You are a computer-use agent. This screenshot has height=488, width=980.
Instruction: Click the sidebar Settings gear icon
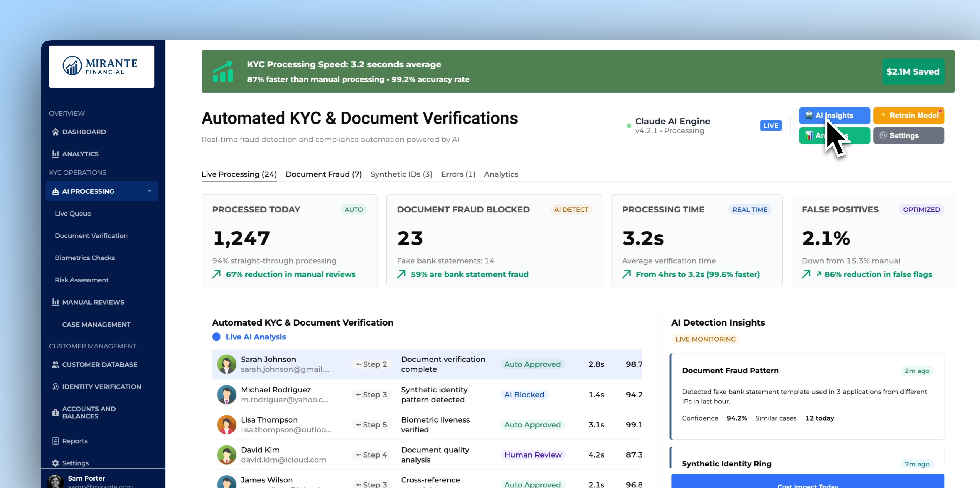(x=56, y=463)
